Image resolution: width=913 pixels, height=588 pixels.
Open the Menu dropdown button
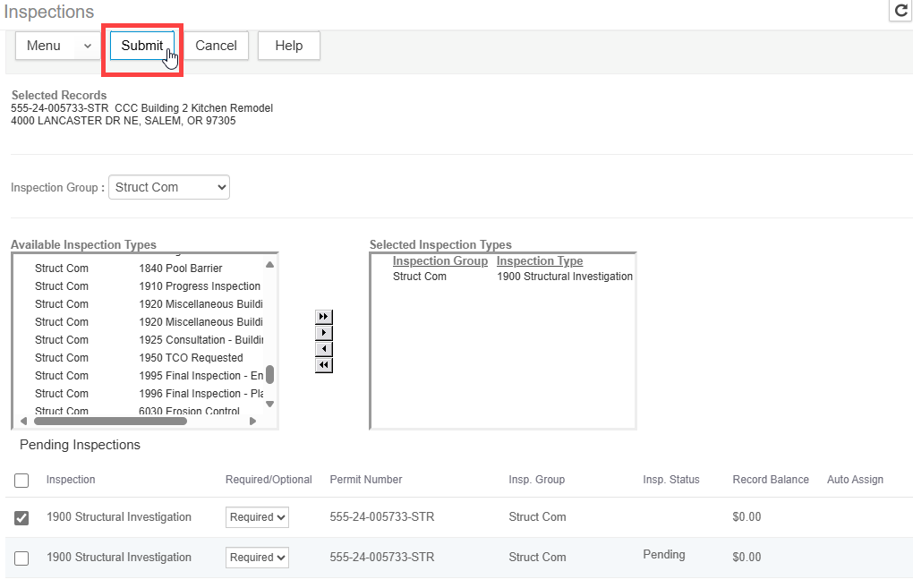pyautogui.click(x=55, y=46)
